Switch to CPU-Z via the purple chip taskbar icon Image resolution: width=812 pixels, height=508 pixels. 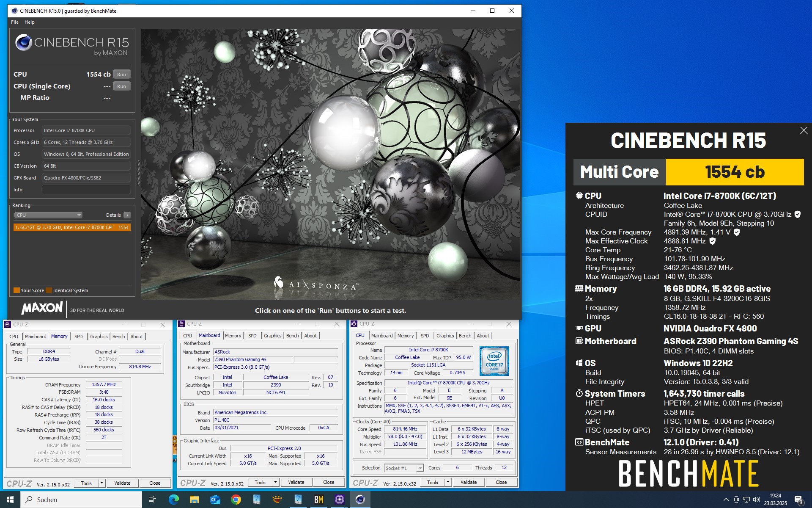coord(339,500)
